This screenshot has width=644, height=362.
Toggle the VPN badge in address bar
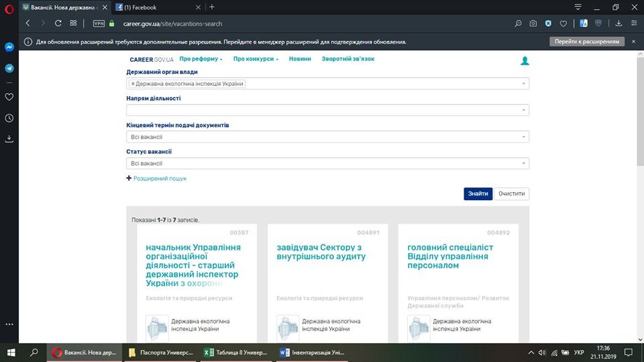coord(99,24)
